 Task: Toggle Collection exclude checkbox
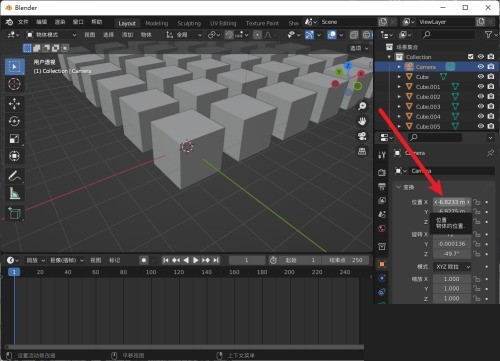[x=470, y=57]
